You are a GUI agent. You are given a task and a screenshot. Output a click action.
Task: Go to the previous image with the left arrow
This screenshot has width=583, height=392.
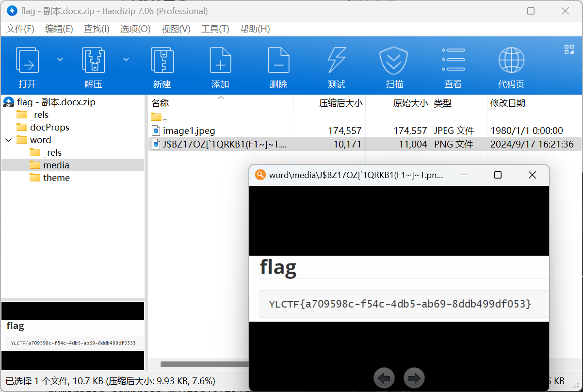click(x=384, y=378)
